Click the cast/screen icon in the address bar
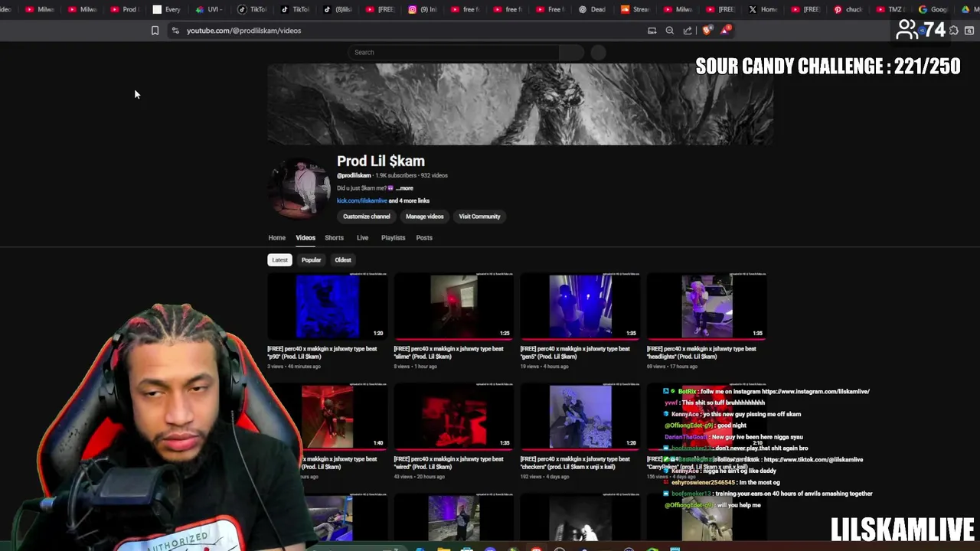This screenshot has width=980, height=551. (652, 31)
